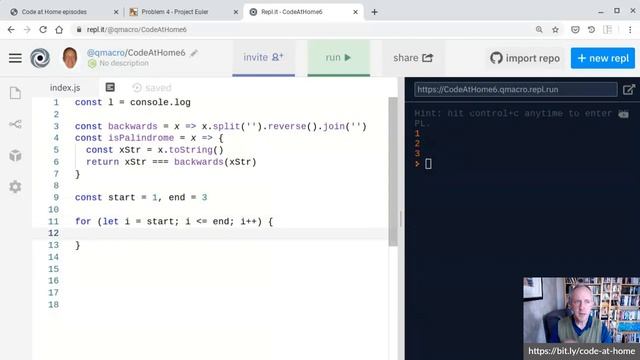Go to browser home page

tap(59, 29)
